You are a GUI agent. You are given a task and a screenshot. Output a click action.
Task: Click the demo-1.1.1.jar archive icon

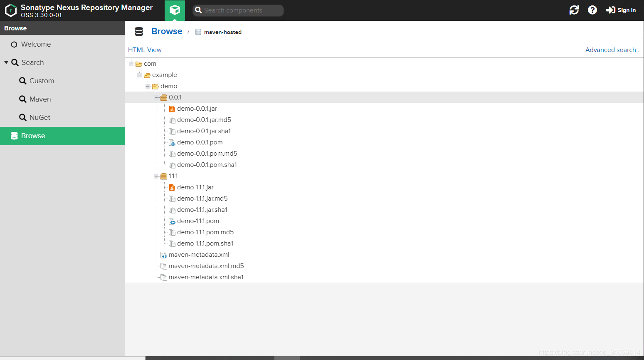coord(172,187)
